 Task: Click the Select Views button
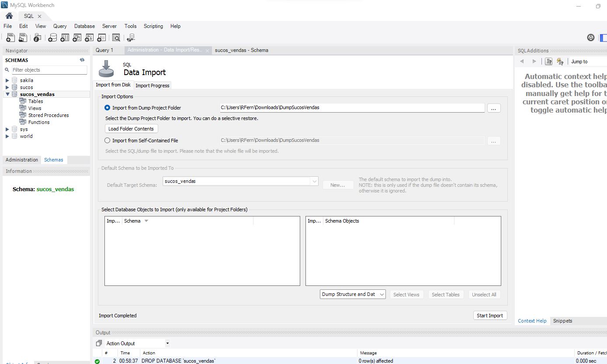pos(406,295)
